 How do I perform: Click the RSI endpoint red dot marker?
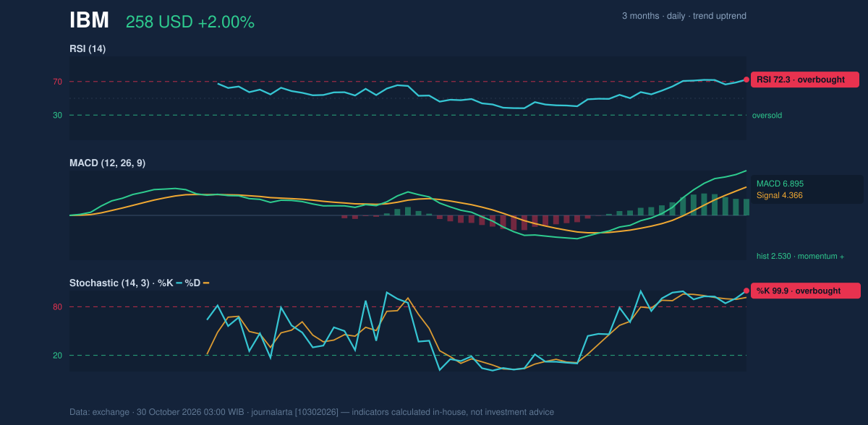[746, 80]
